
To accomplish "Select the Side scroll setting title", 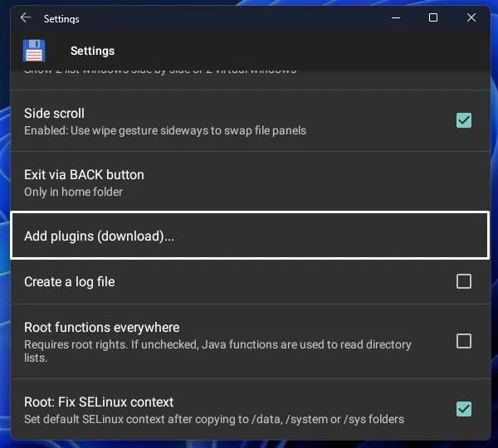I will (54, 114).
